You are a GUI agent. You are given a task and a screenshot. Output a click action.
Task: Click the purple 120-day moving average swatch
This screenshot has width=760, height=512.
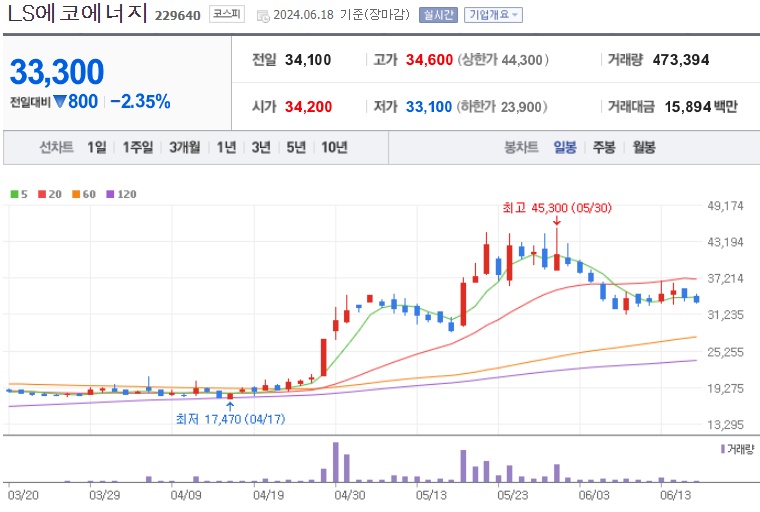point(110,194)
